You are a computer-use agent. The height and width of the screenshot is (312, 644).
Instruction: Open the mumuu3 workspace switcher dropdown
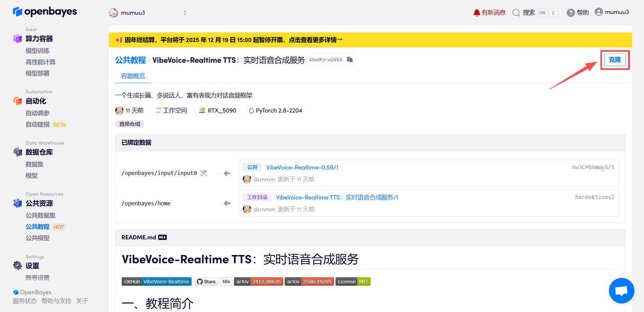click(x=148, y=13)
